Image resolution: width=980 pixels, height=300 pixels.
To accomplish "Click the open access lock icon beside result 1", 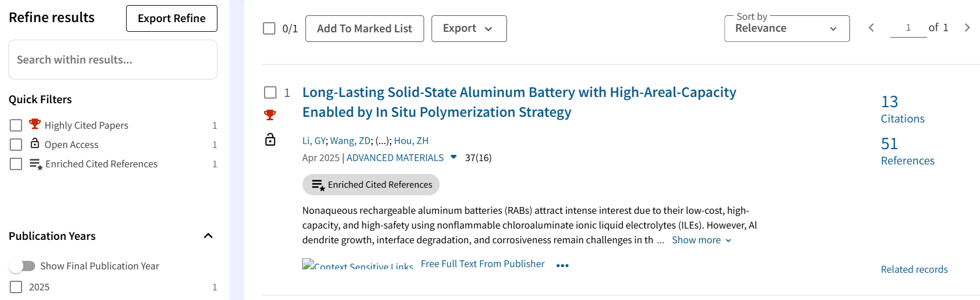I will click(x=270, y=140).
